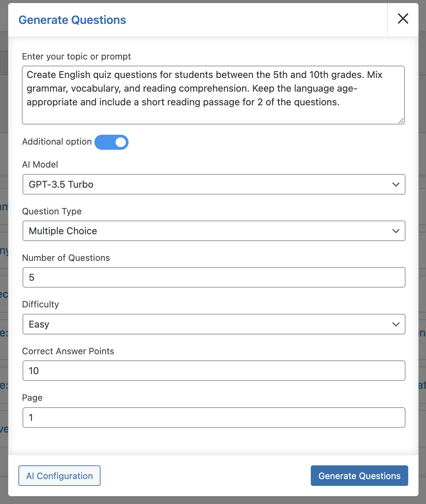
Task: Open AI Configuration settings
Action: point(59,476)
